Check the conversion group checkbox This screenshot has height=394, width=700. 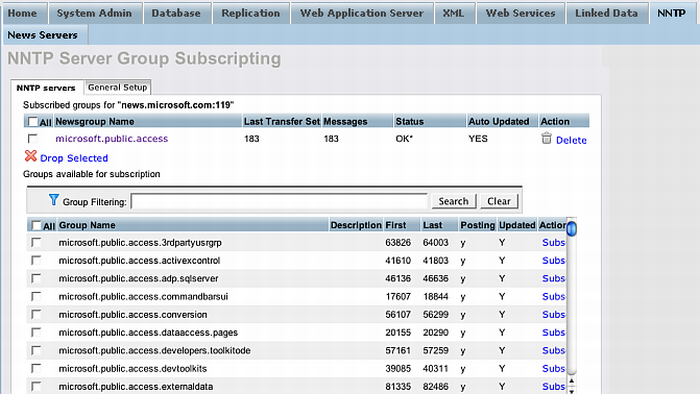[x=36, y=315]
